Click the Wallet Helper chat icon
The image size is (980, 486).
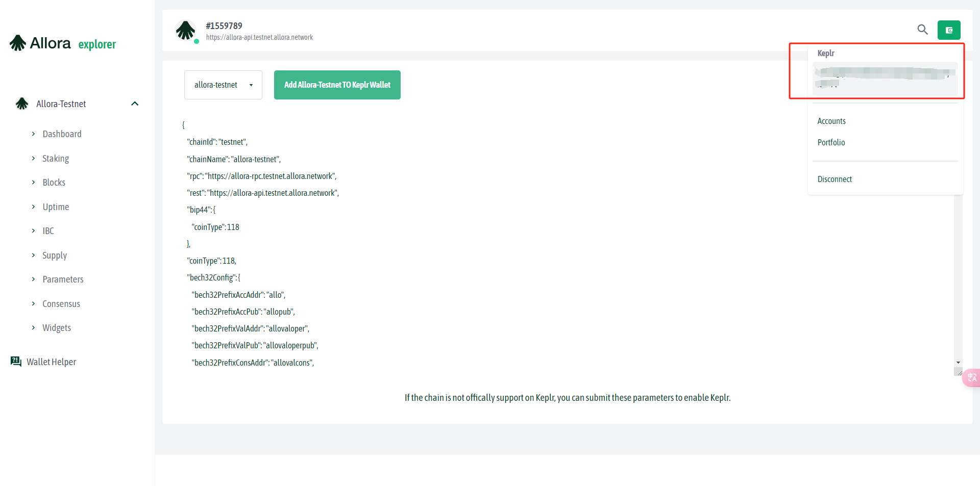[16, 362]
